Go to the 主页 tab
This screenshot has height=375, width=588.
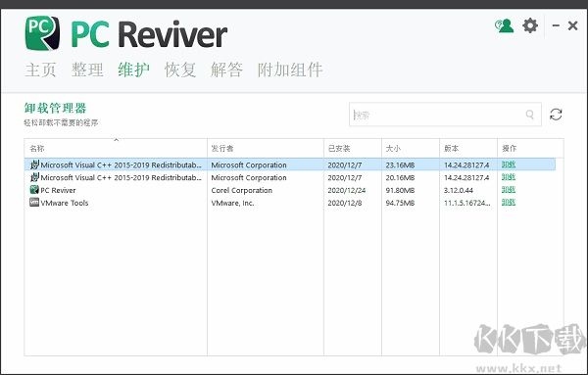[40, 70]
